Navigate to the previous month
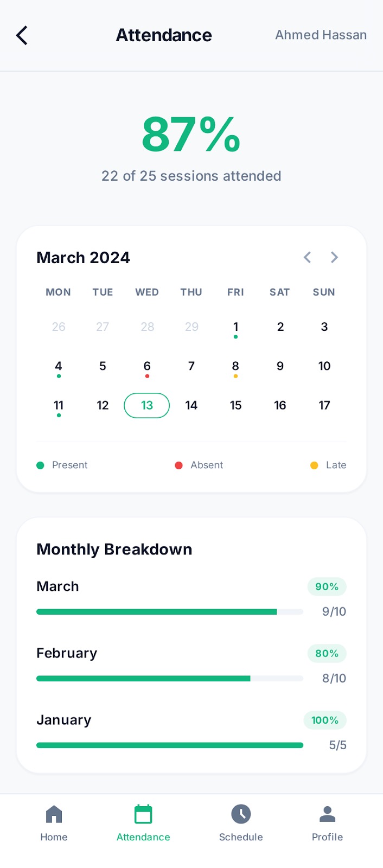Image resolution: width=383 pixels, height=868 pixels. [x=307, y=257]
